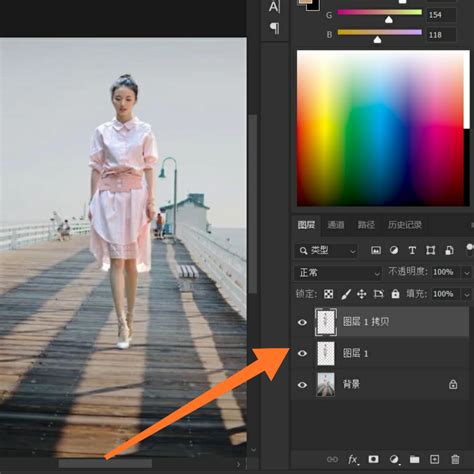Screen dimensions: 474x474
Task: Click the add layer style fx icon
Action: 353,460
